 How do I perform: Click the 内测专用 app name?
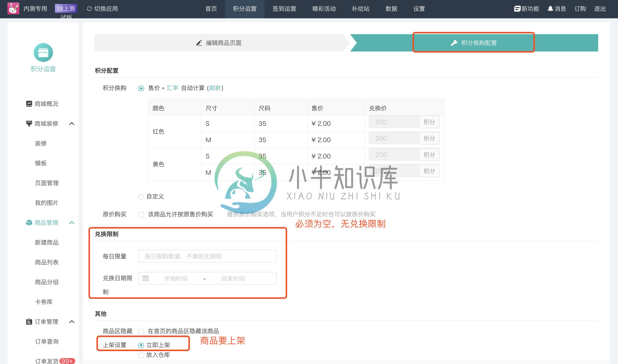click(x=35, y=9)
